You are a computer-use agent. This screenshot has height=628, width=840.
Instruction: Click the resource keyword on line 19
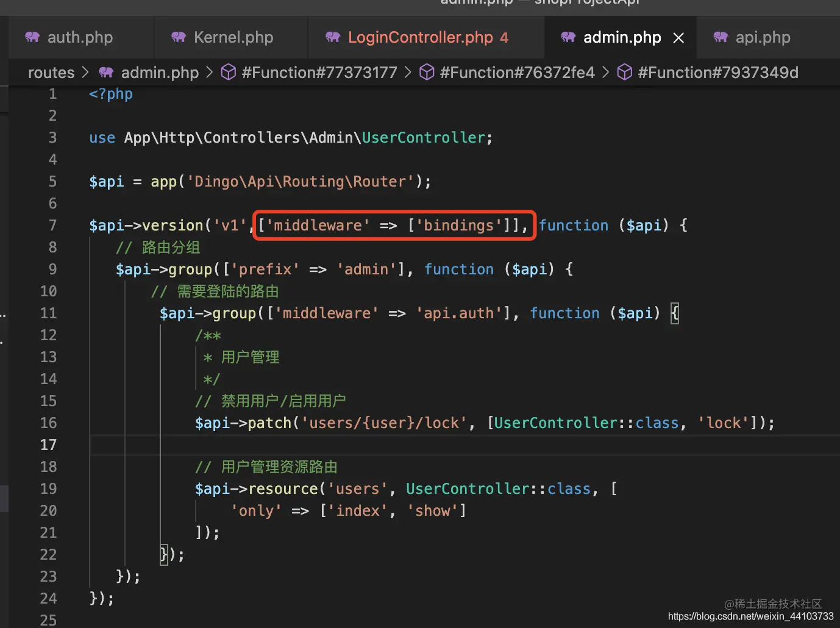pos(283,489)
